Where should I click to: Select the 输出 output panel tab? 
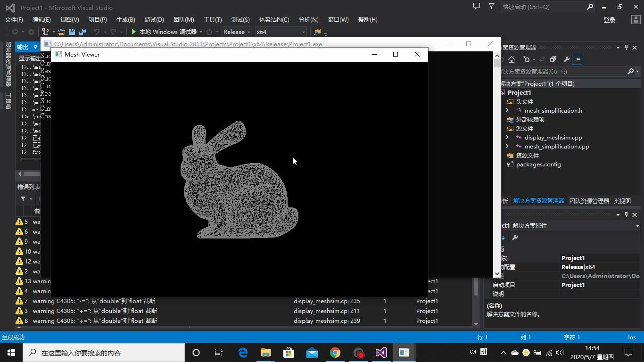pos(23,47)
